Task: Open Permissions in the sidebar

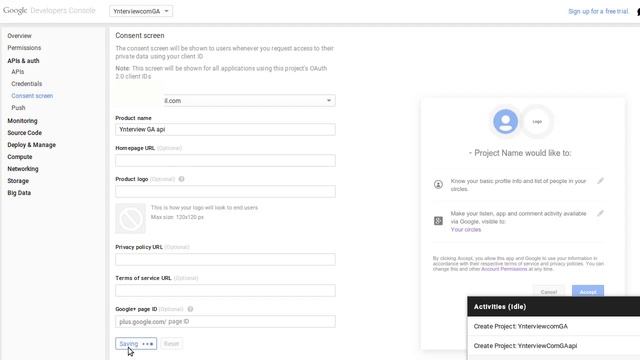Action: [x=24, y=48]
